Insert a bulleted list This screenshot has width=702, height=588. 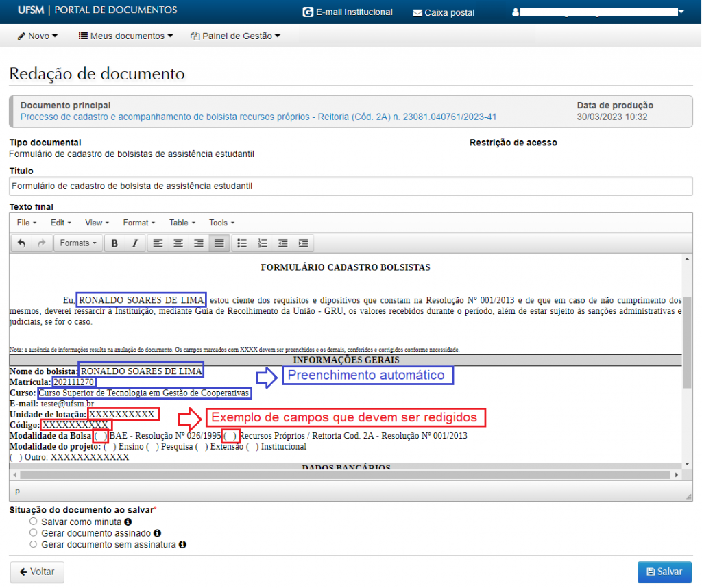coord(241,243)
